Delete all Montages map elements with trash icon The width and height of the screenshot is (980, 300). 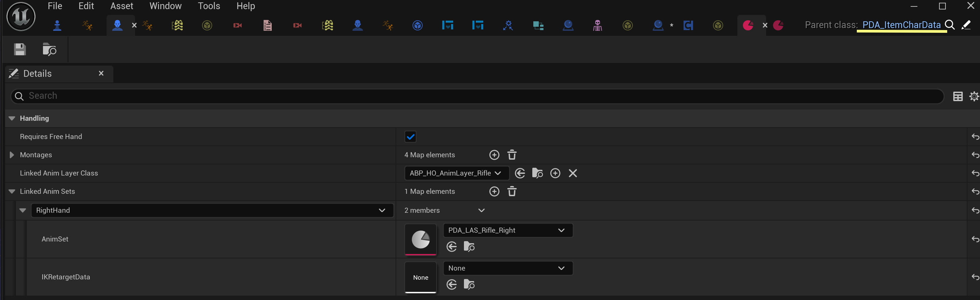(512, 155)
